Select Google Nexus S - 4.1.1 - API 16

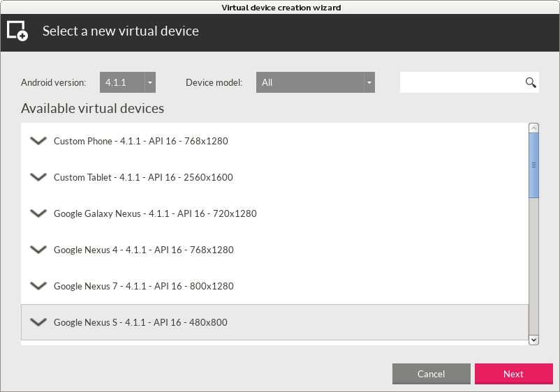[x=274, y=322]
